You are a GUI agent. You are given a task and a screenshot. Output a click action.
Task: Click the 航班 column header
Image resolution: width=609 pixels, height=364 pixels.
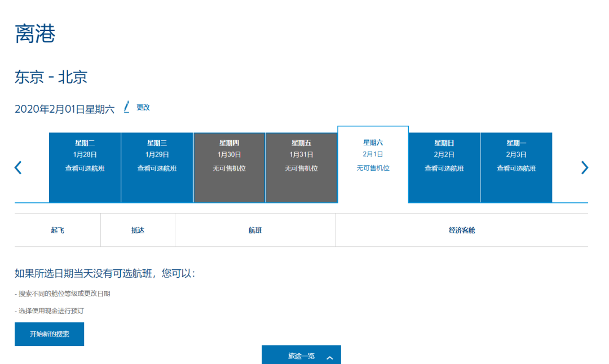(x=255, y=230)
